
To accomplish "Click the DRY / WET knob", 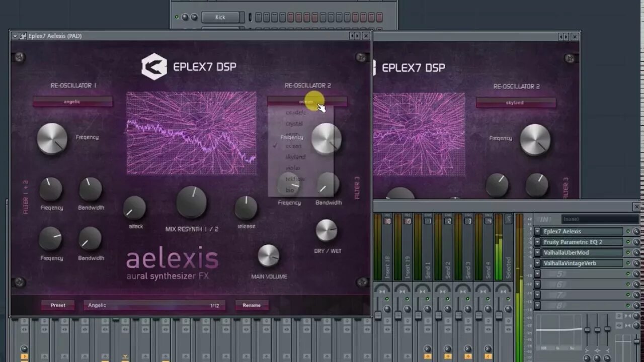I will click(327, 230).
